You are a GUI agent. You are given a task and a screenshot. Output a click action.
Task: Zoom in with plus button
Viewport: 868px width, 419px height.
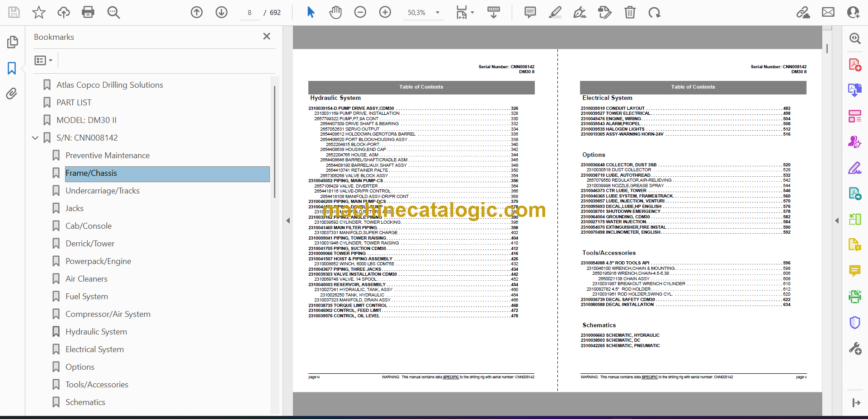point(385,12)
